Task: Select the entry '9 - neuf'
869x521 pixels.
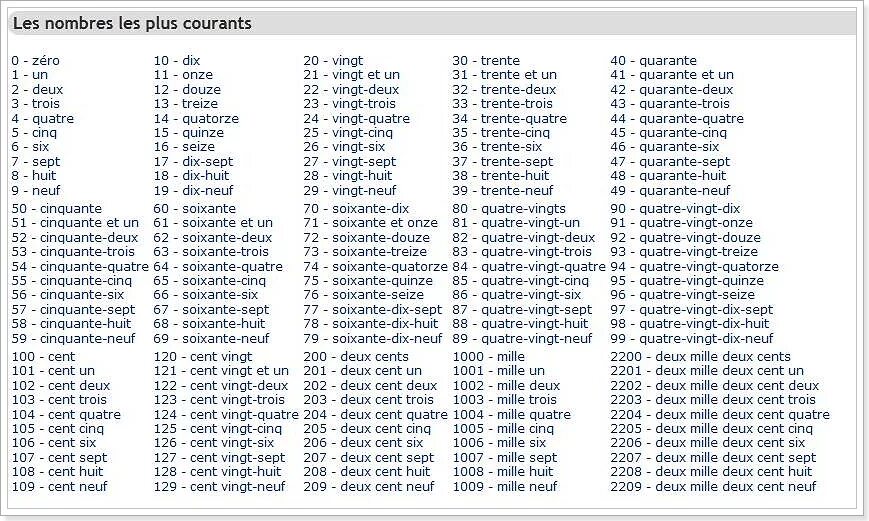Action: click(35, 190)
